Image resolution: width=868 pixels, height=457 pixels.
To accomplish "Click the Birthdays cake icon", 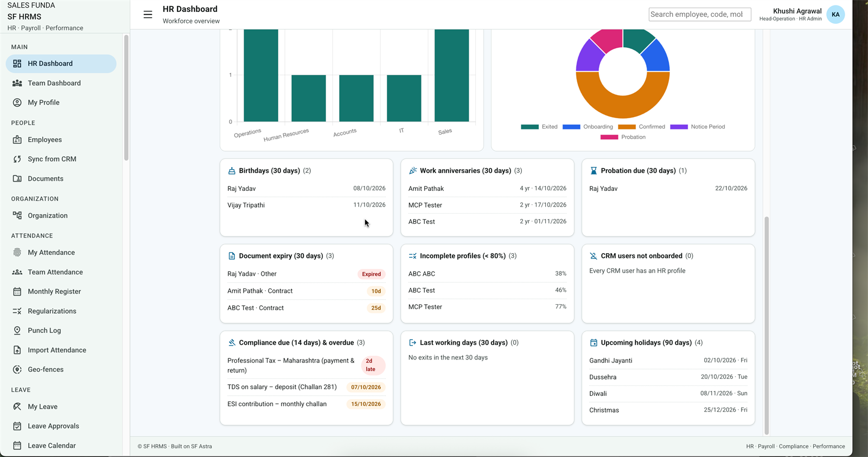I will (x=232, y=171).
